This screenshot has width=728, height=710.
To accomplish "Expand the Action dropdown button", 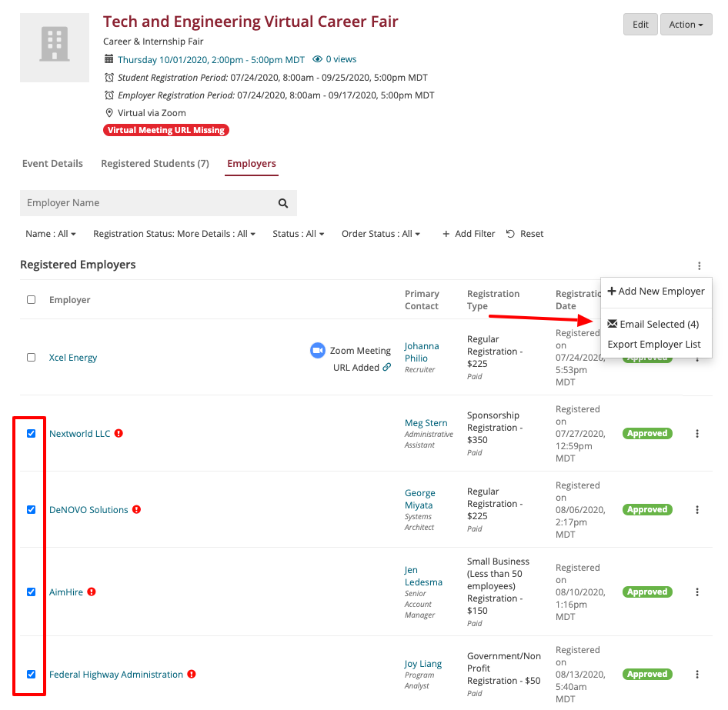I will (x=686, y=25).
